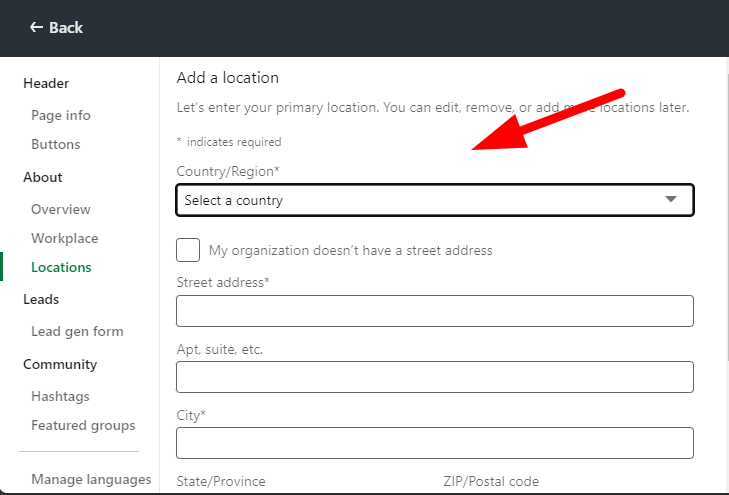Select Overview in the sidebar
The height and width of the screenshot is (495, 729).
(61, 209)
